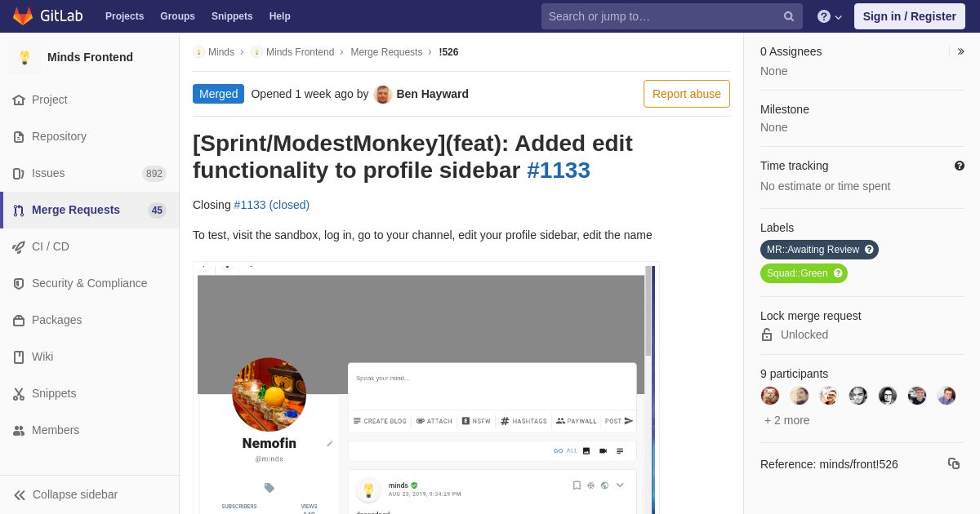Click the Report abuse button
The width and height of the screenshot is (980, 514).
687,94
